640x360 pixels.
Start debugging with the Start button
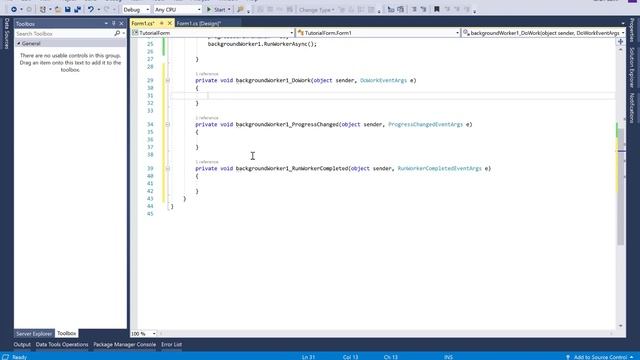tap(216, 9)
